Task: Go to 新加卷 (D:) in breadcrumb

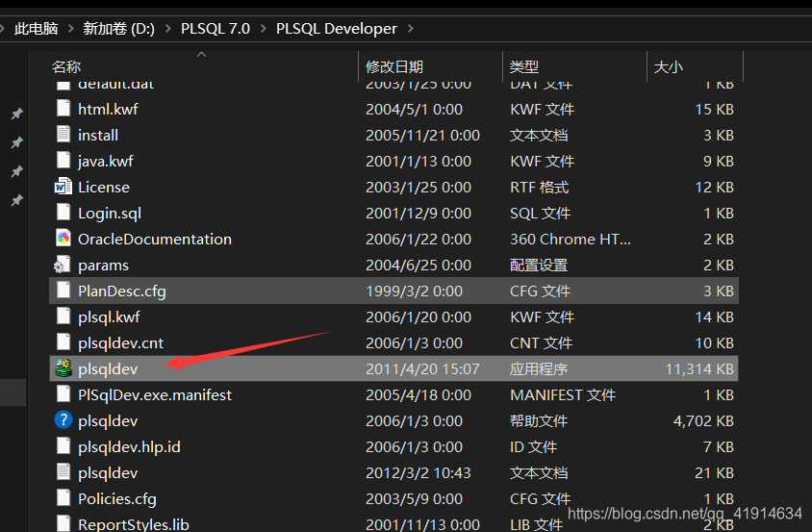Action: (x=118, y=29)
